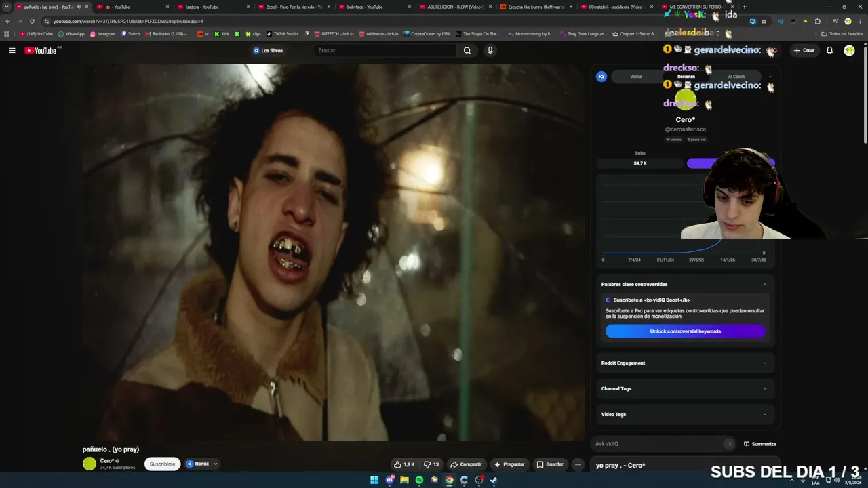
Task: Open the Gmail Recibidos bookmark
Action: [167, 34]
